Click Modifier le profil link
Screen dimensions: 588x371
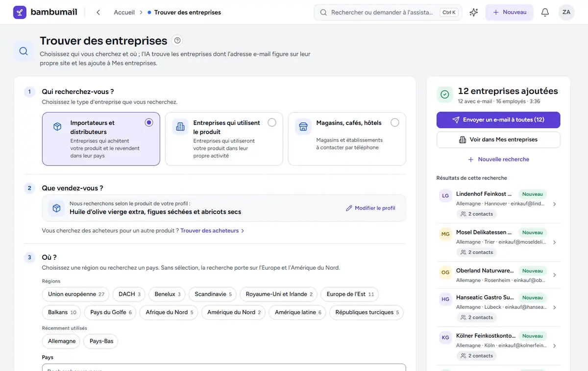point(370,208)
